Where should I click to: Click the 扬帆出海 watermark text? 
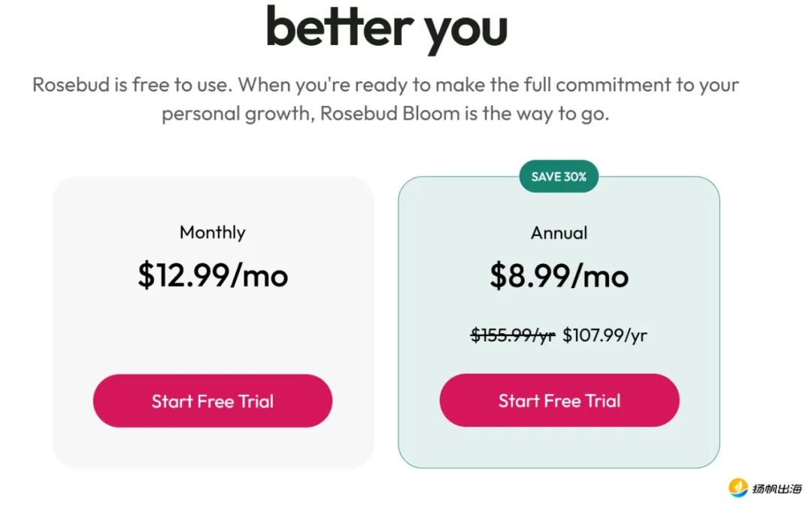(777, 488)
